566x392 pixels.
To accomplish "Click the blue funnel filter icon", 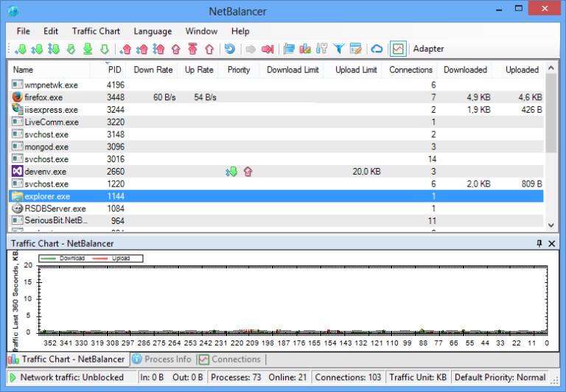I will click(x=338, y=49).
